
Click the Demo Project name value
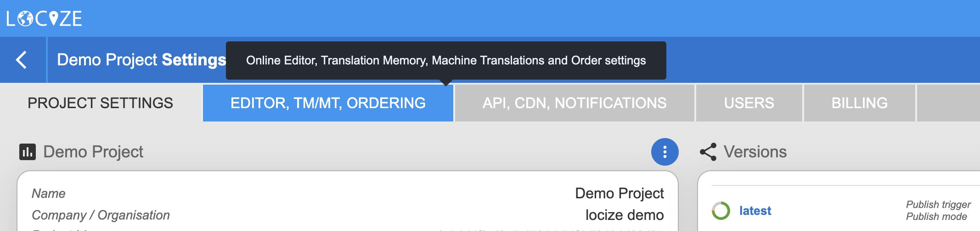click(x=619, y=193)
